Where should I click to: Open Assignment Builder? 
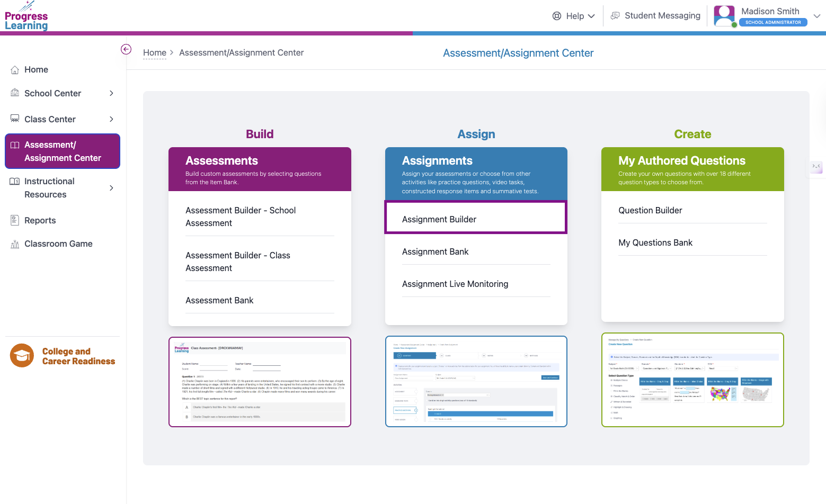tap(476, 217)
